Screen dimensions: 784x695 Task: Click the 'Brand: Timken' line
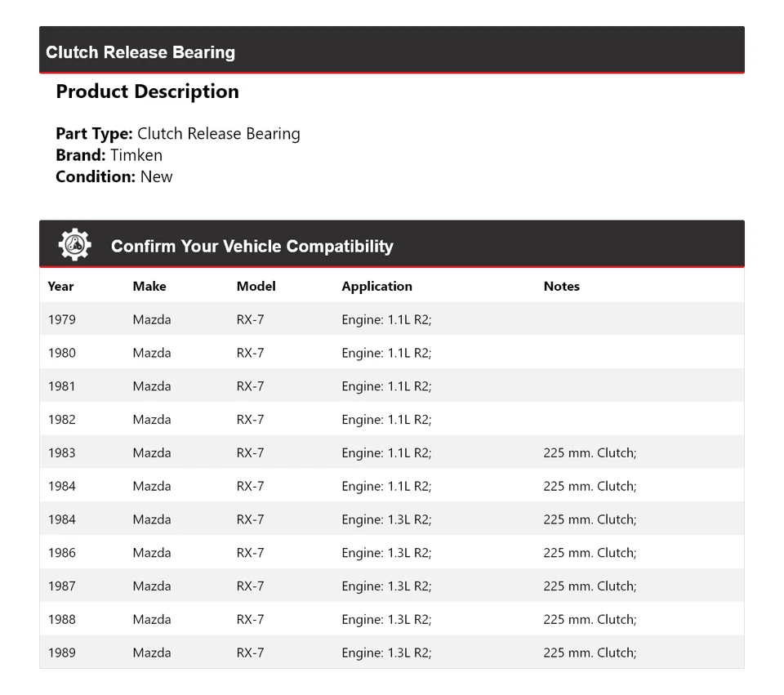(x=109, y=155)
